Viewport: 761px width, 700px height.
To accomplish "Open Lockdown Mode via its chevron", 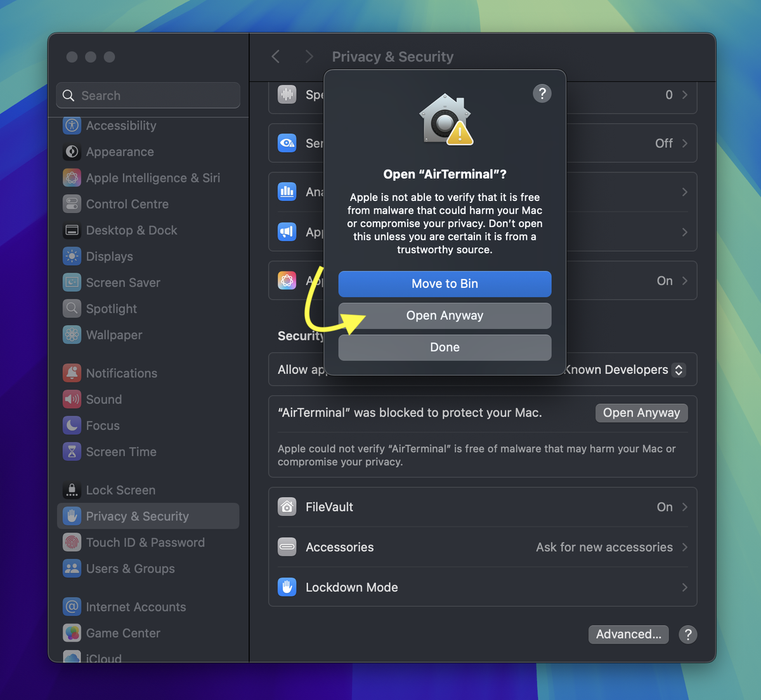I will click(x=684, y=587).
